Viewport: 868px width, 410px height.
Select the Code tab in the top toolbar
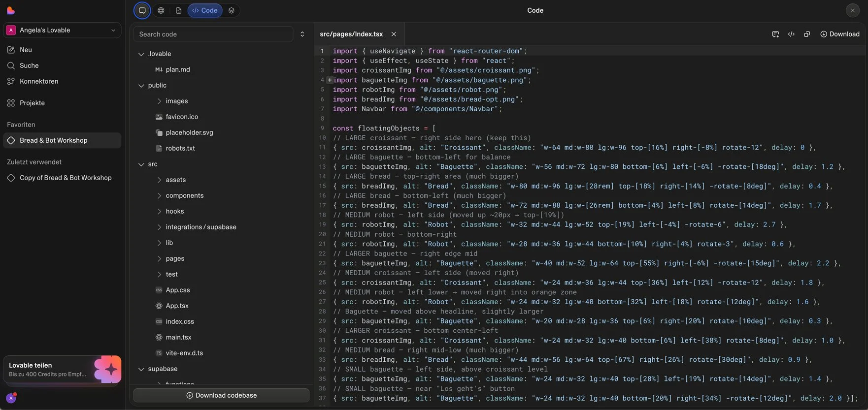point(205,10)
